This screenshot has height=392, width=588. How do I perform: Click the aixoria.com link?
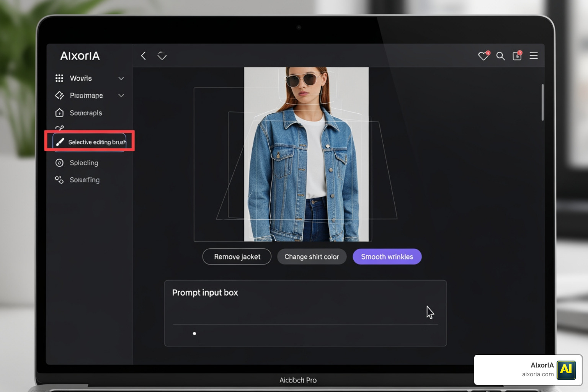[x=537, y=374]
